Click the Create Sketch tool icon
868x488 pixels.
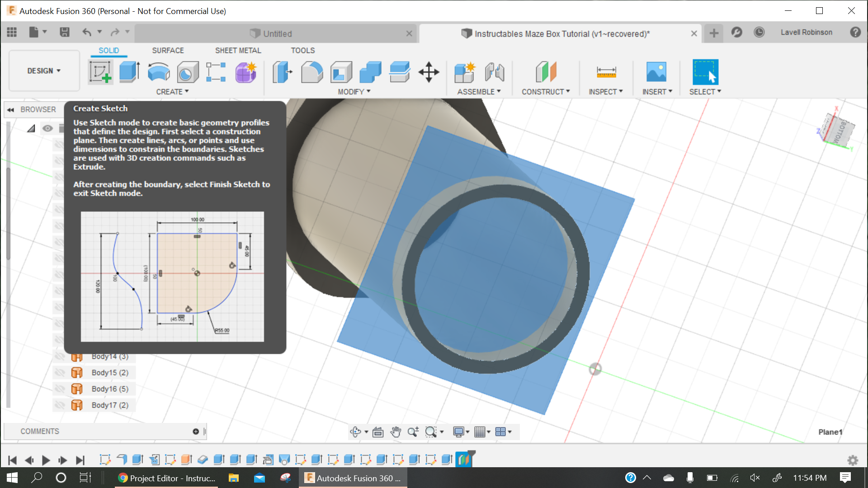(x=100, y=72)
